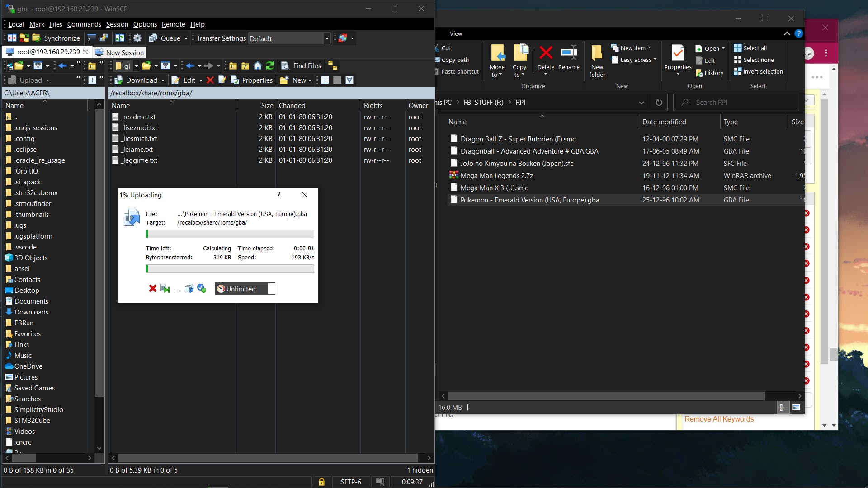Click the Queue button in WinSCP
868x488 pixels.
click(x=165, y=38)
